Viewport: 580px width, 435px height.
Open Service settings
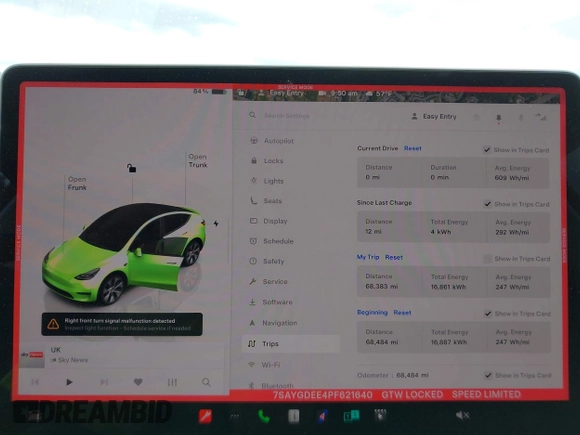click(x=269, y=281)
